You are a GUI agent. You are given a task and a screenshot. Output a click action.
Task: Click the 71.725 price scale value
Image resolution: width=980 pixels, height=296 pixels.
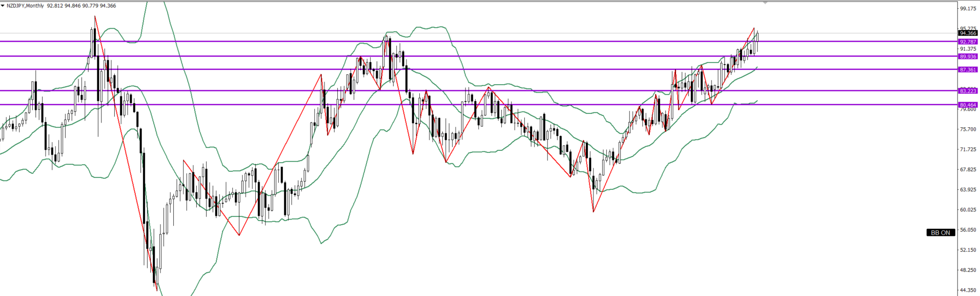pos(968,149)
